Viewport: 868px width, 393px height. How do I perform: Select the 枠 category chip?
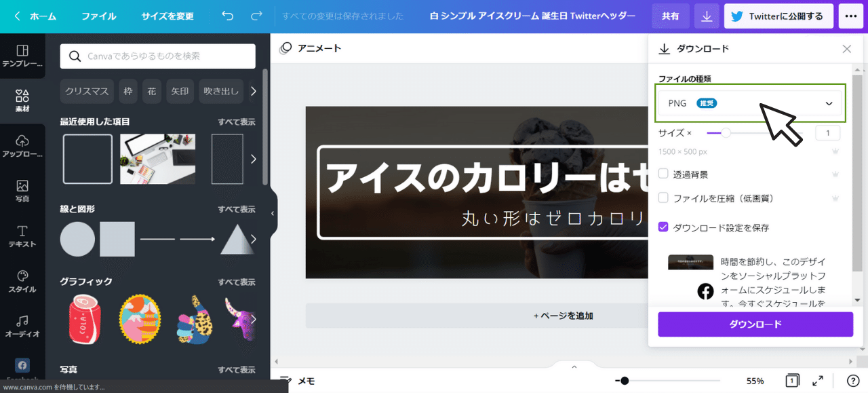coord(128,91)
